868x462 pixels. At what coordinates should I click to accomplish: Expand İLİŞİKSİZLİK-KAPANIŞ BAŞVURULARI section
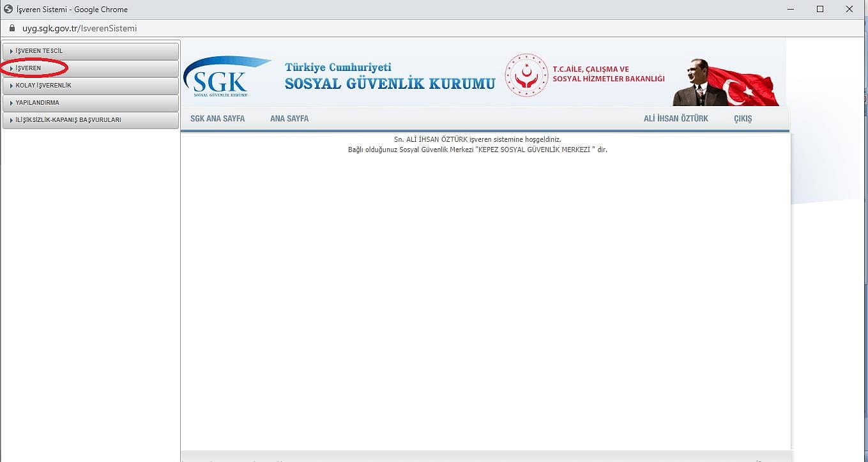click(91, 120)
